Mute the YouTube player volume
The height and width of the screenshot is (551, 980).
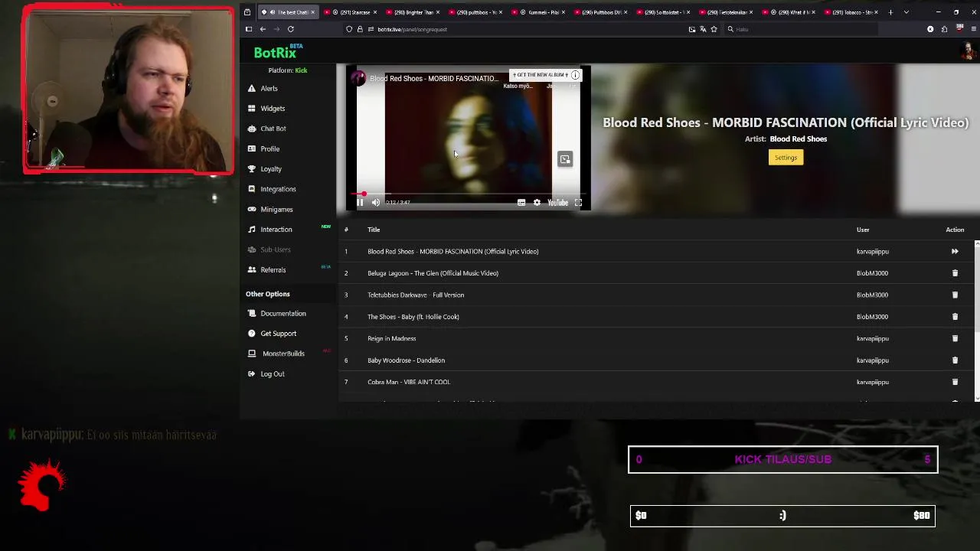coord(375,202)
